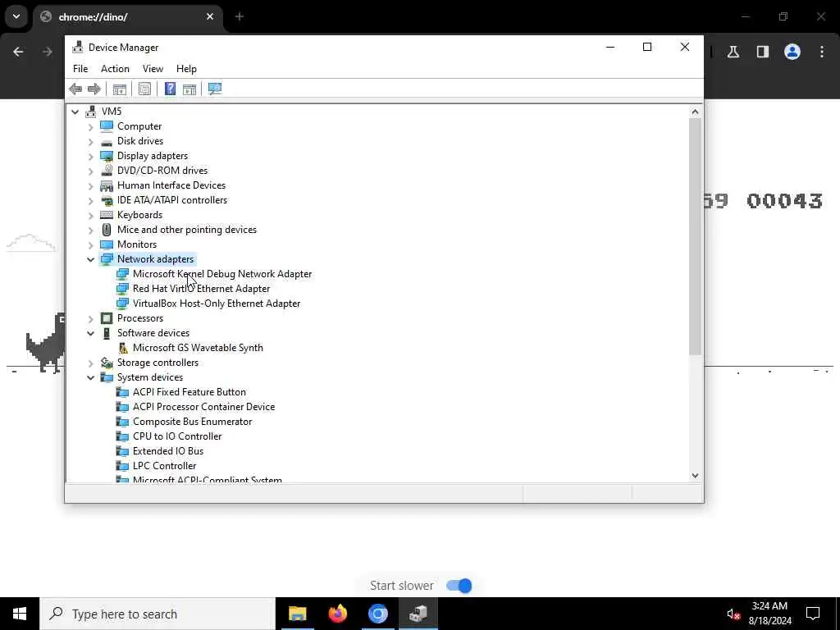This screenshot has height=630, width=840.
Task: Select CPU to IO Controller
Action: tap(177, 436)
